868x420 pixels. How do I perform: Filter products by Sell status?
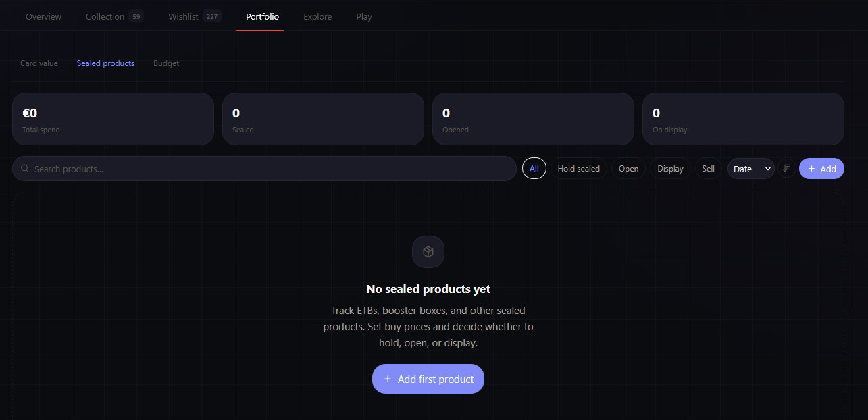[708, 169]
